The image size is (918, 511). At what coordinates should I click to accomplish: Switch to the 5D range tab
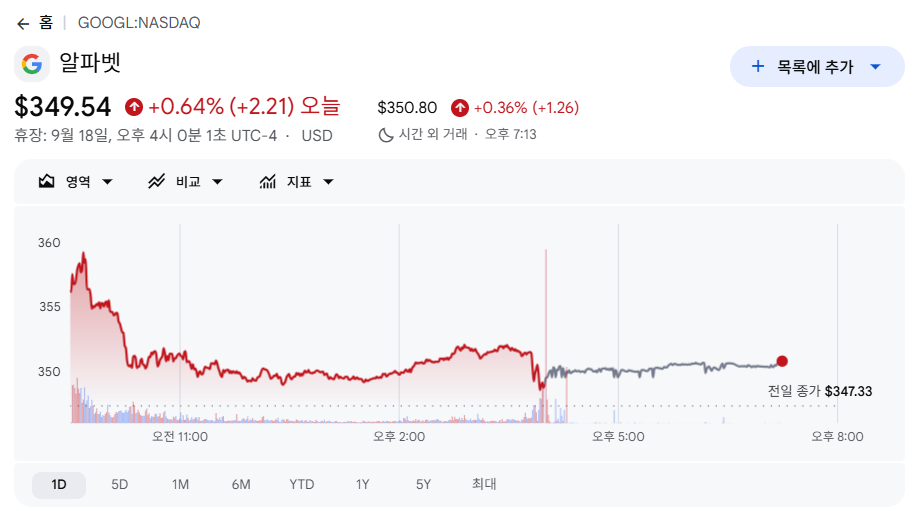tap(119, 485)
